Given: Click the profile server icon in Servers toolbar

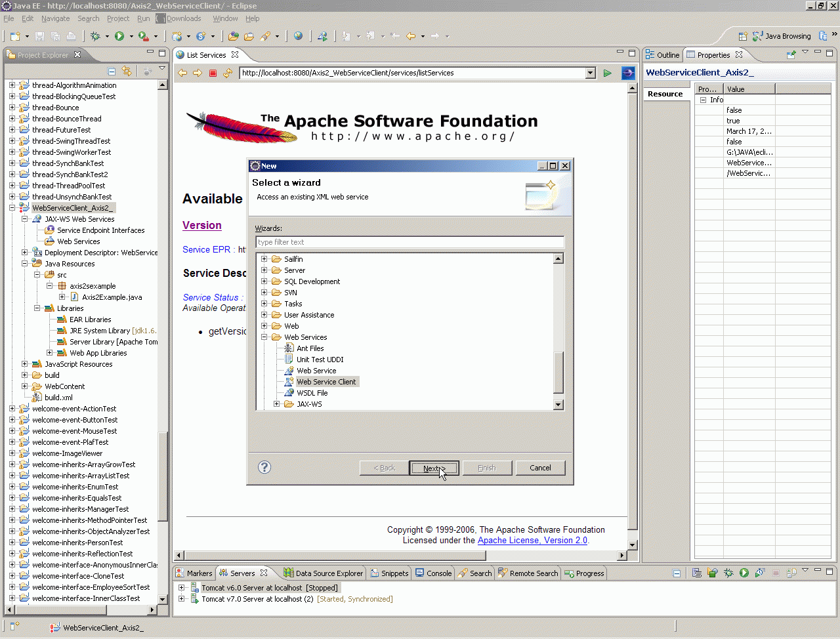Looking at the screenshot, I should (x=760, y=573).
